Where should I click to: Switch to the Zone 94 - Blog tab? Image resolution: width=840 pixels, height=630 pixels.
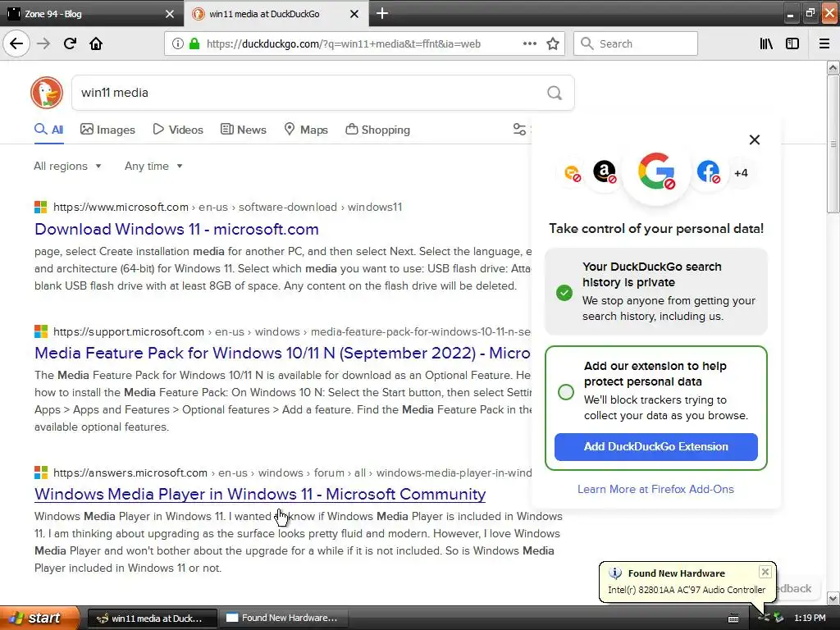pyautogui.click(x=92, y=14)
